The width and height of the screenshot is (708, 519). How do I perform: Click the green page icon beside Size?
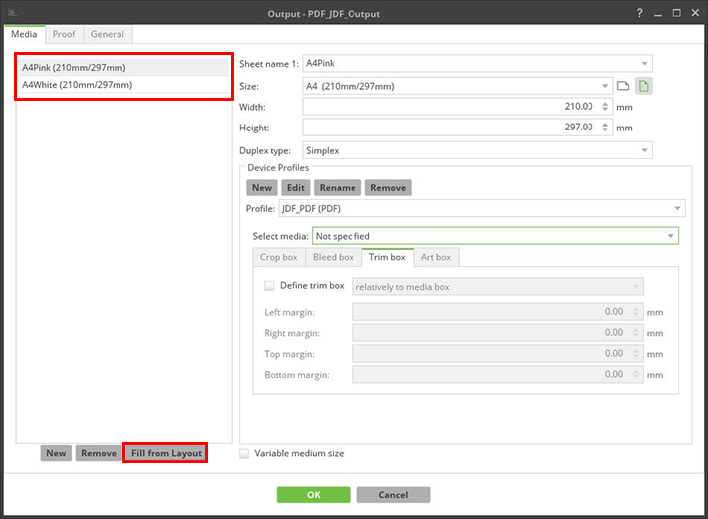pyautogui.click(x=644, y=86)
